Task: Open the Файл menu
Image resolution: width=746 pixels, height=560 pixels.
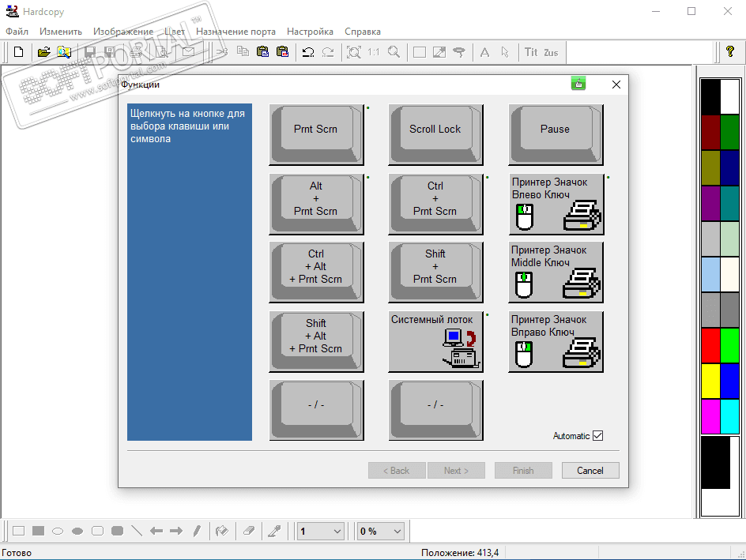Action: coord(17,32)
